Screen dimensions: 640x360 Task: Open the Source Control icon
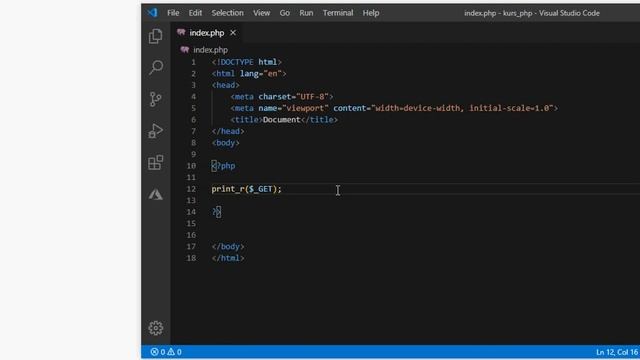(156, 99)
